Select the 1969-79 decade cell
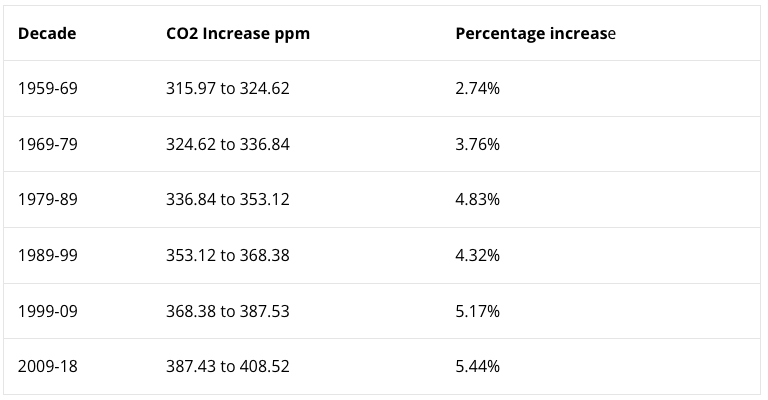The height and width of the screenshot is (400, 768). [47, 144]
